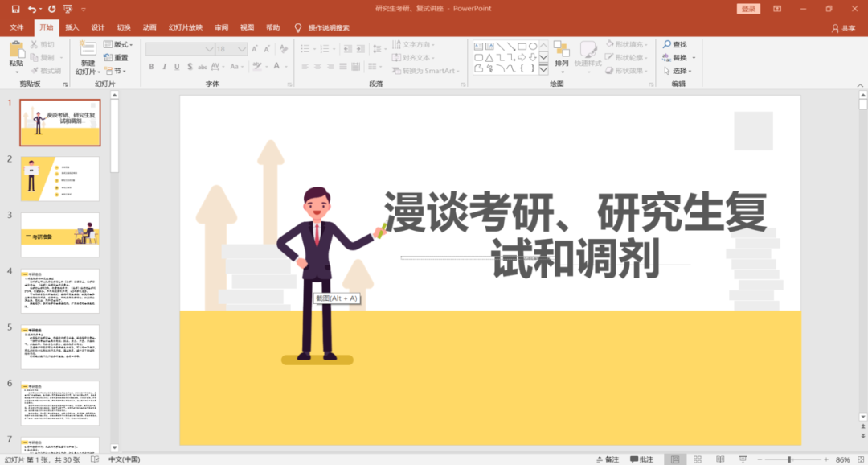Click the Login (登录) button
Image resolution: width=868 pixels, height=465 pixels.
747,9
